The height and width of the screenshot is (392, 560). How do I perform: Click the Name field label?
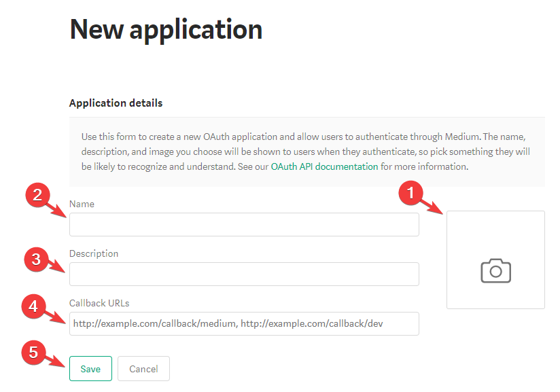click(82, 204)
